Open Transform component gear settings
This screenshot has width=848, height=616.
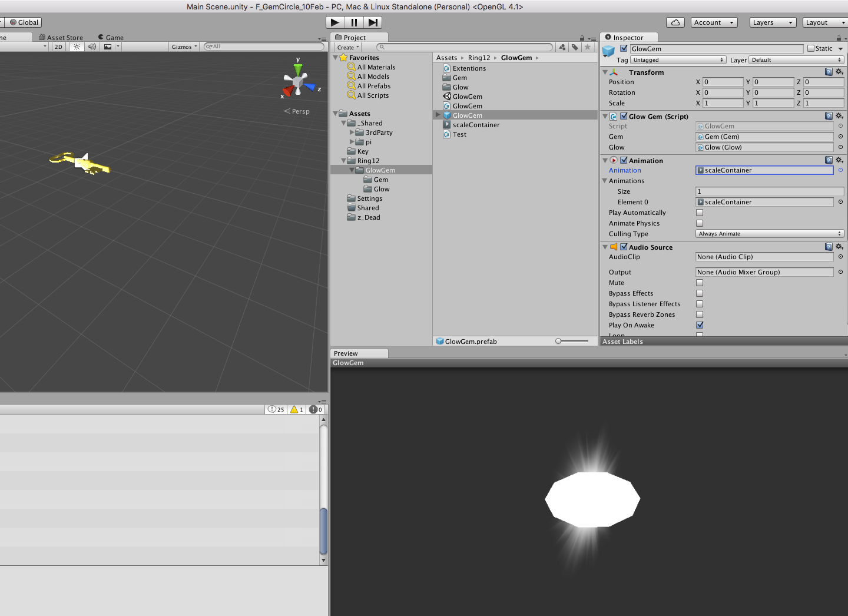(840, 72)
